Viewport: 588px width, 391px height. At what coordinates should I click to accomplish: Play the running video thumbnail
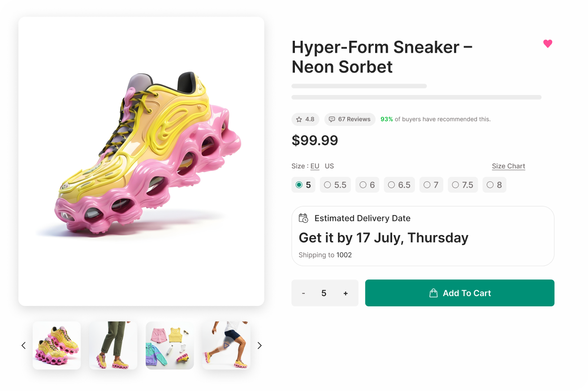(226, 345)
